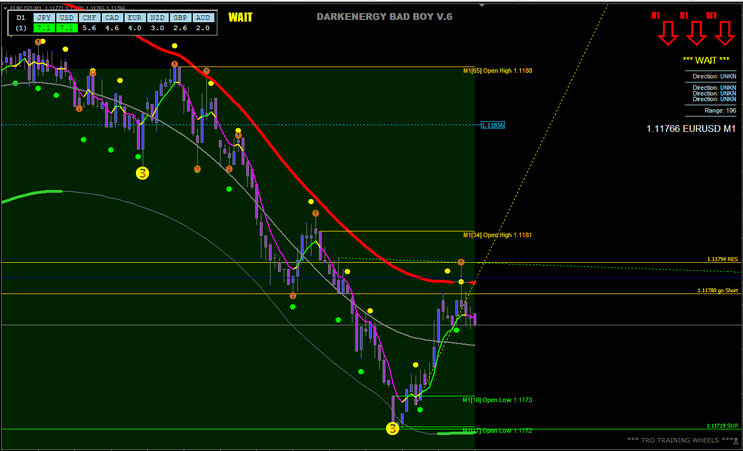Screen dimensions: 743x451
Task: Select the AUD currency cell
Action: pos(203,17)
